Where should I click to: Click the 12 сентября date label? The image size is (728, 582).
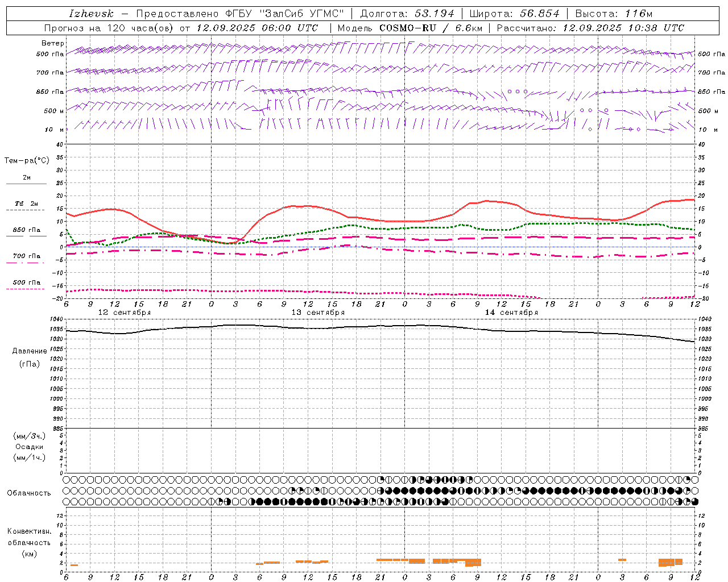(125, 313)
